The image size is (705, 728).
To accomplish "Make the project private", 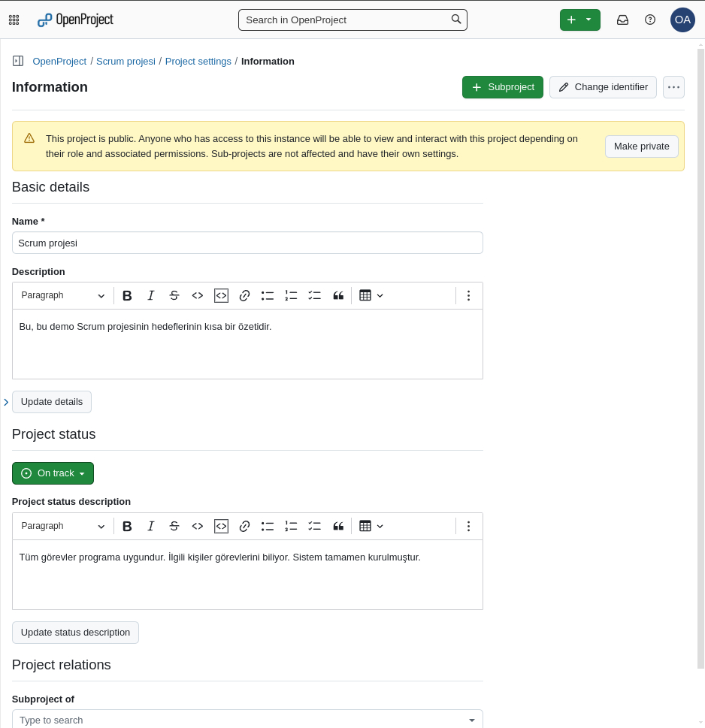I will pyautogui.click(x=641, y=146).
